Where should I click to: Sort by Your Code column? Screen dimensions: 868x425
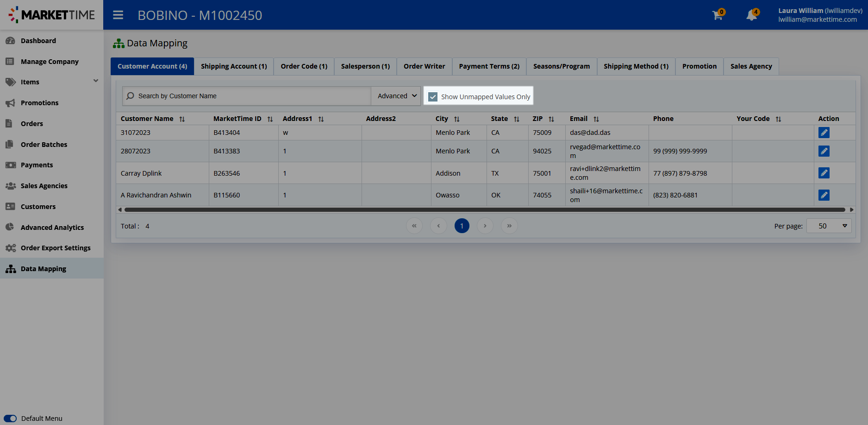[x=778, y=119]
